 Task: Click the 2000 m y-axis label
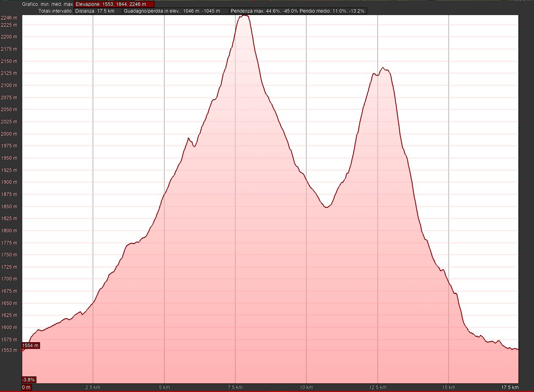tap(9, 134)
